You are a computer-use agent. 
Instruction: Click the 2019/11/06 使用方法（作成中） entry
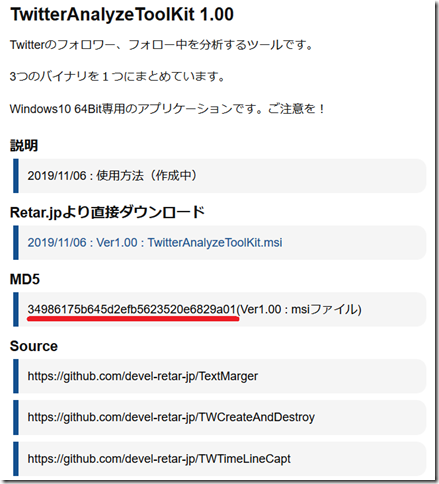112,176
